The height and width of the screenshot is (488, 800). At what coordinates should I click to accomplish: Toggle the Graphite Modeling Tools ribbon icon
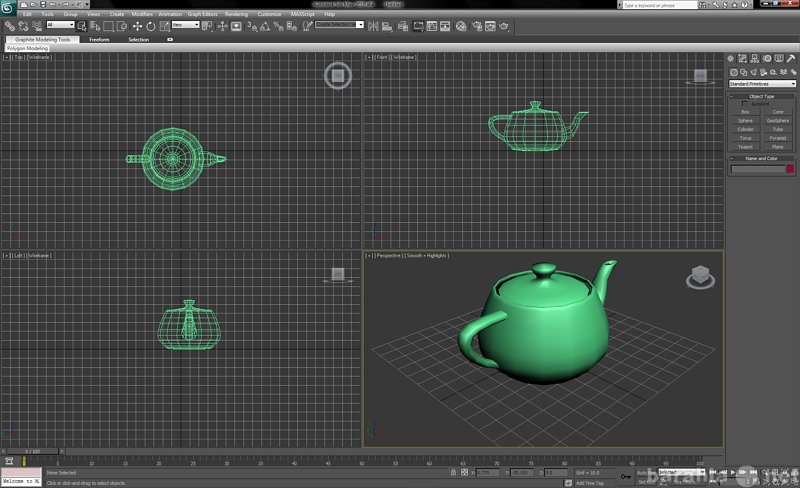point(418,26)
